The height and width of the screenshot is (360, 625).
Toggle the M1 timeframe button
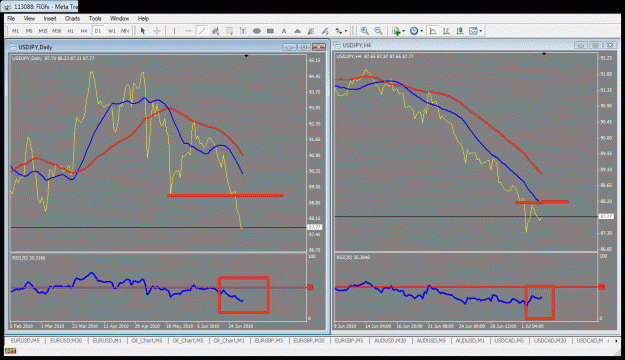coord(16,31)
